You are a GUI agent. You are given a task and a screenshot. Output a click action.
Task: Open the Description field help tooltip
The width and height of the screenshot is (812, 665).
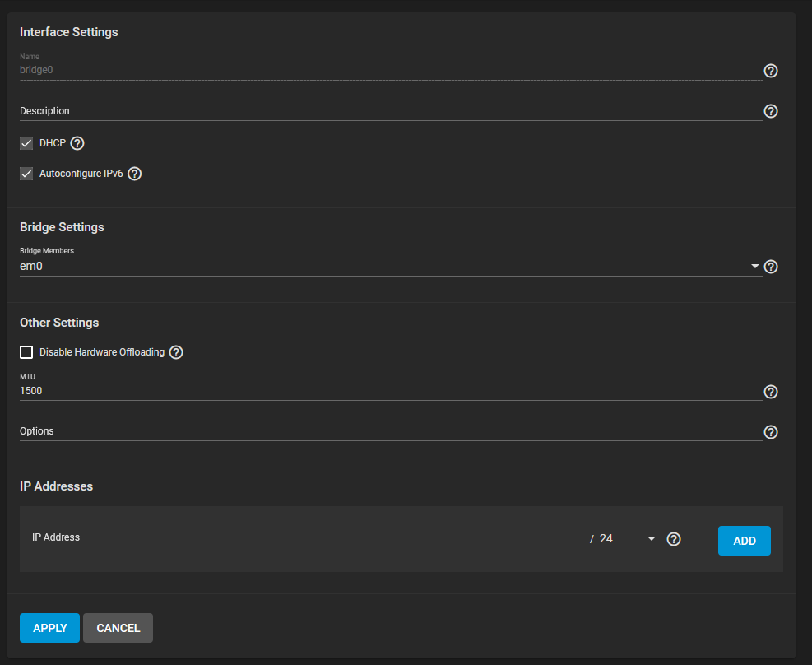(771, 111)
